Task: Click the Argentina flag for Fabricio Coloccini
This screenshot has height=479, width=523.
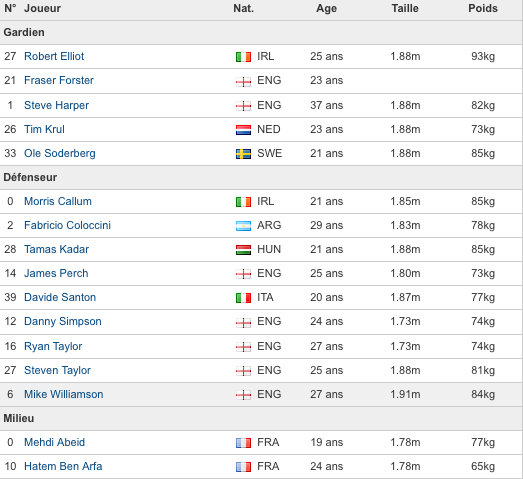Action: pyautogui.click(x=243, y=226)
